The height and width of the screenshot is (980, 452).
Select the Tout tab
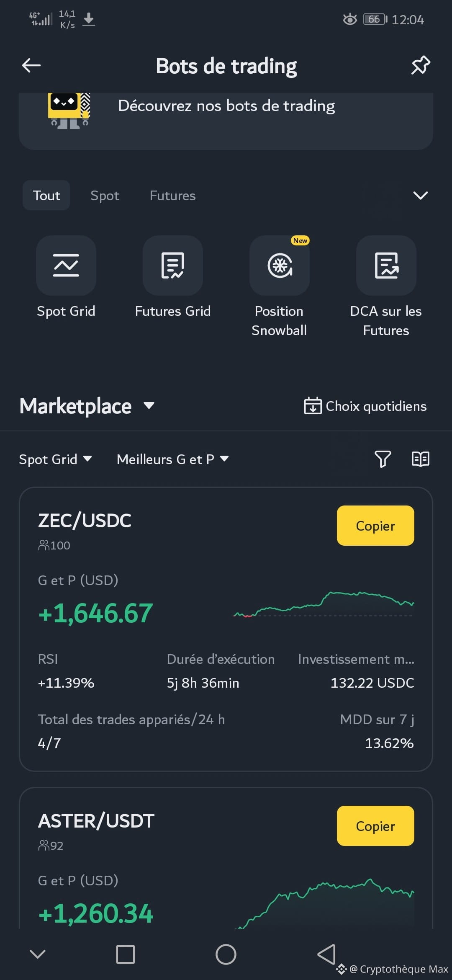pyautogui.click(x=46, y=195)
